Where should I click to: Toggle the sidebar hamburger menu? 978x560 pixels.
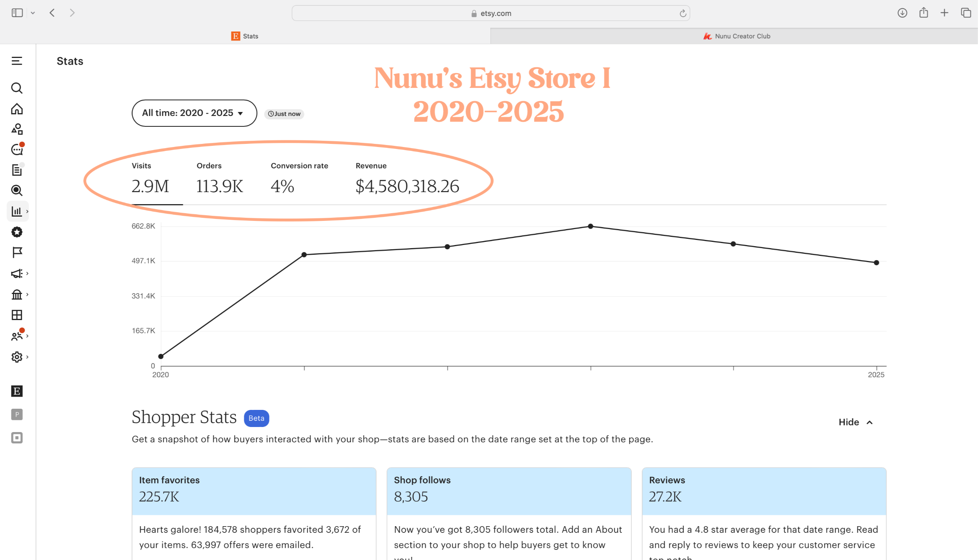click(x=17, y=61)
